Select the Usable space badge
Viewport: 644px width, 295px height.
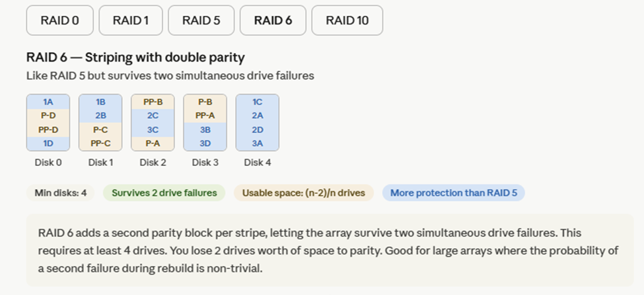coord(304,193)
